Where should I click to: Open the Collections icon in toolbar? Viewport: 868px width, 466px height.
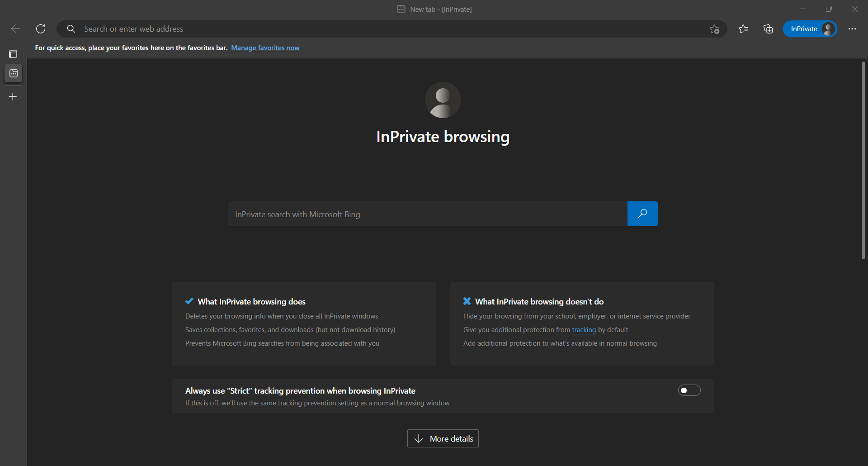coord(768,29)
